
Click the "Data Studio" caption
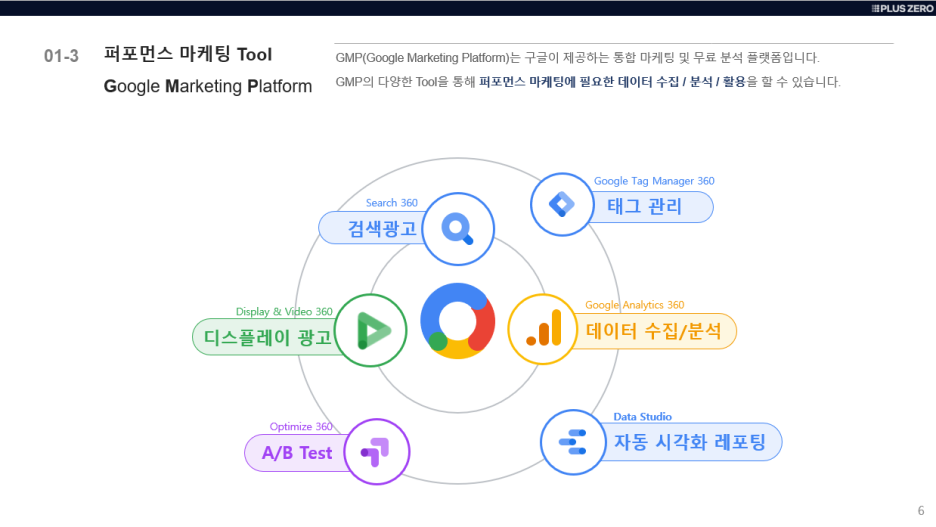[x=642, y=417]
